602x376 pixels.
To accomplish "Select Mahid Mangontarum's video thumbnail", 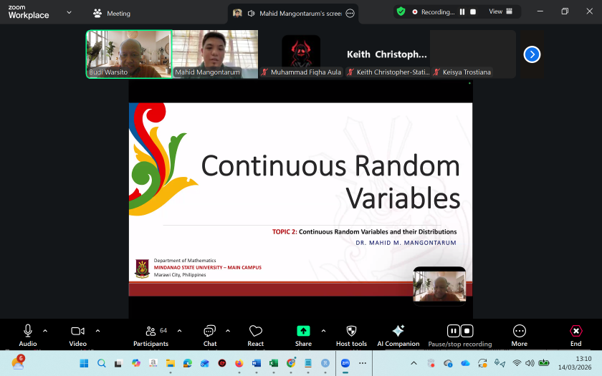I will pyautogui.click(x=215, y=54).
